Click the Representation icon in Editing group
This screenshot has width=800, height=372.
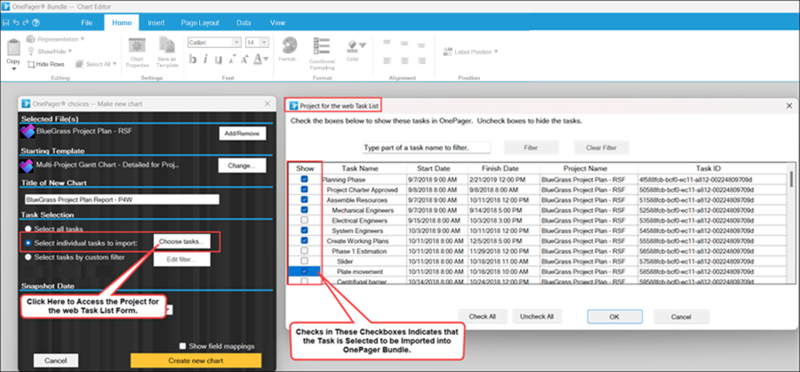31,39
